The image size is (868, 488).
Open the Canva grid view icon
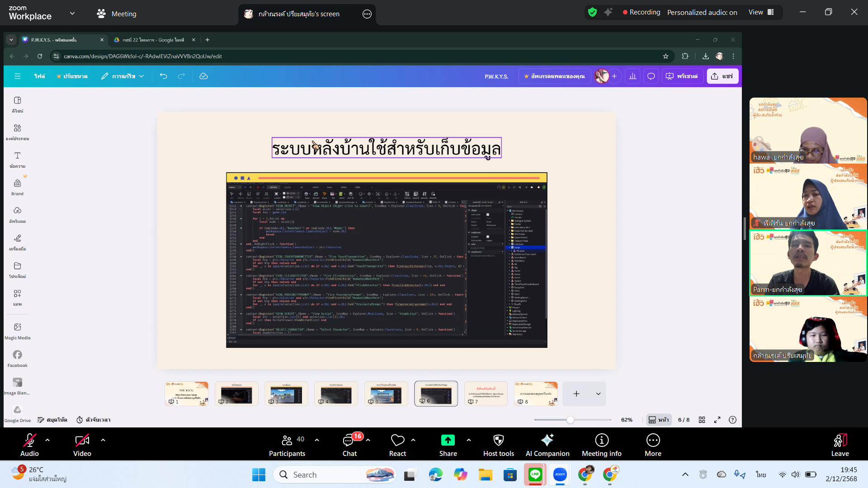click(x=702, y=420)
